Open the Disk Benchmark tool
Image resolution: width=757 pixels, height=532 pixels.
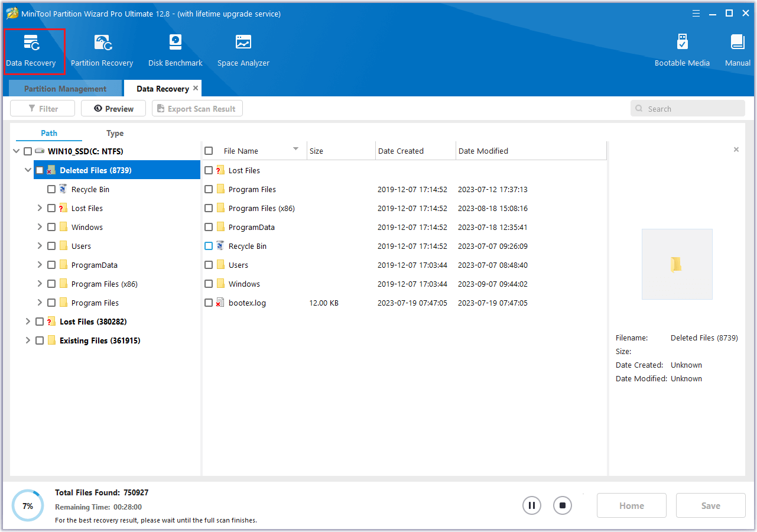point(176,51)
